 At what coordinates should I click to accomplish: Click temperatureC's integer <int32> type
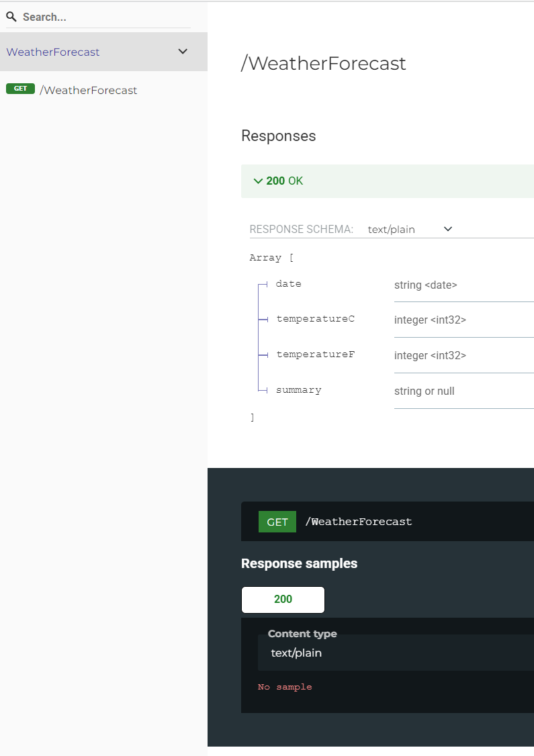[431, 320]
